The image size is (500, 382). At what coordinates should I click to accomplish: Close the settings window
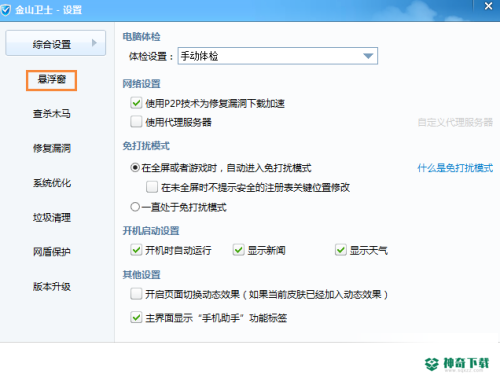click(488, 6)
